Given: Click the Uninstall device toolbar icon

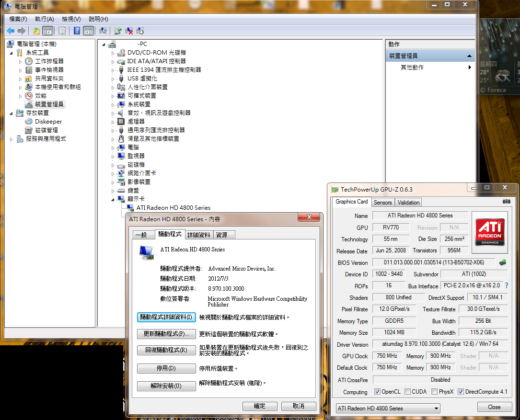Looking at the screenshot, I should click(x=129, y=31).
